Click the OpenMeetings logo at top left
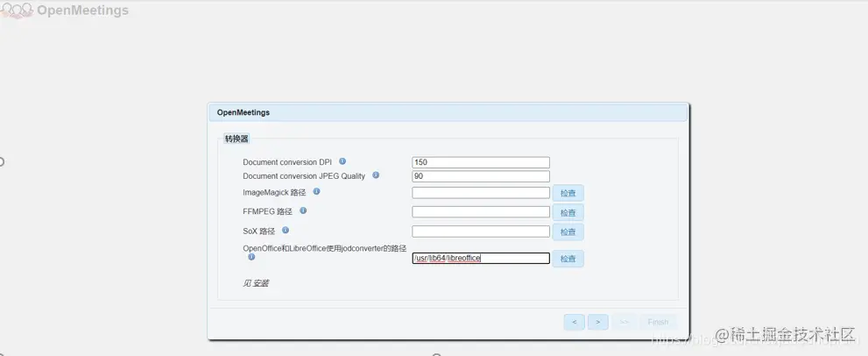Viewport: 868px width, 356px height. pyautogui.click(x=65, y=10)
